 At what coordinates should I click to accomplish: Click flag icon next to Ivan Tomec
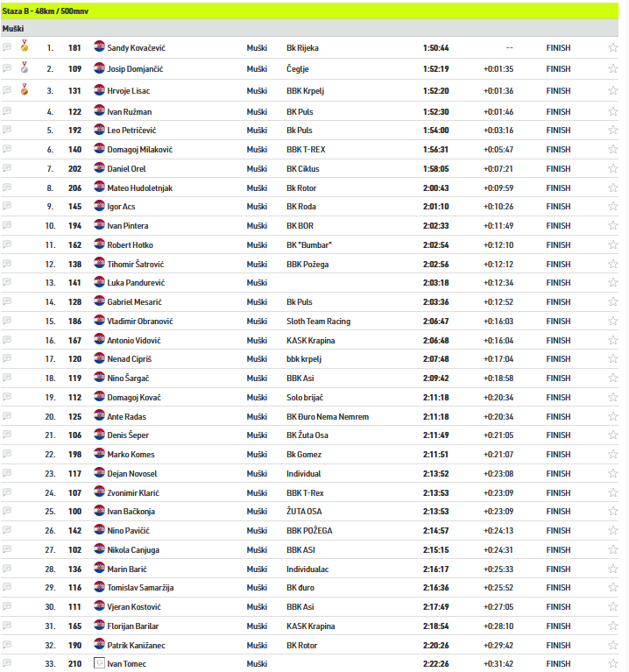point(99,663)
